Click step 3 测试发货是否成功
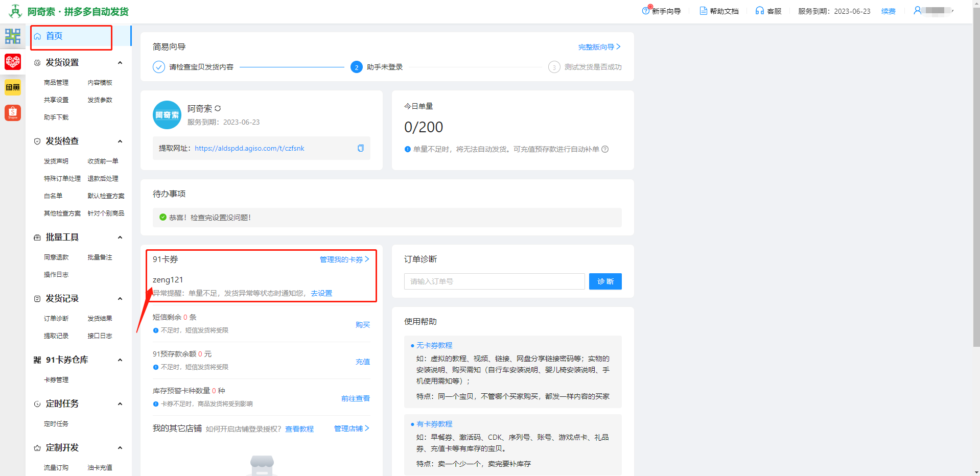This screenshot has width=980, height=476. [x=585, y=67]
